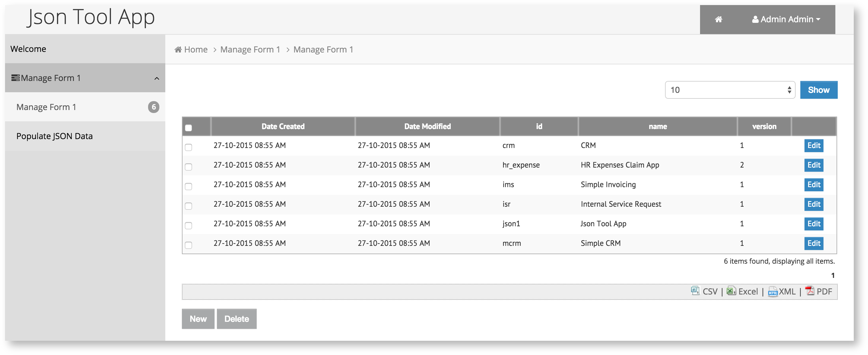
Task: Click the Admin Admin user icon
Action: pyautogui.click(x=755, y=20)
